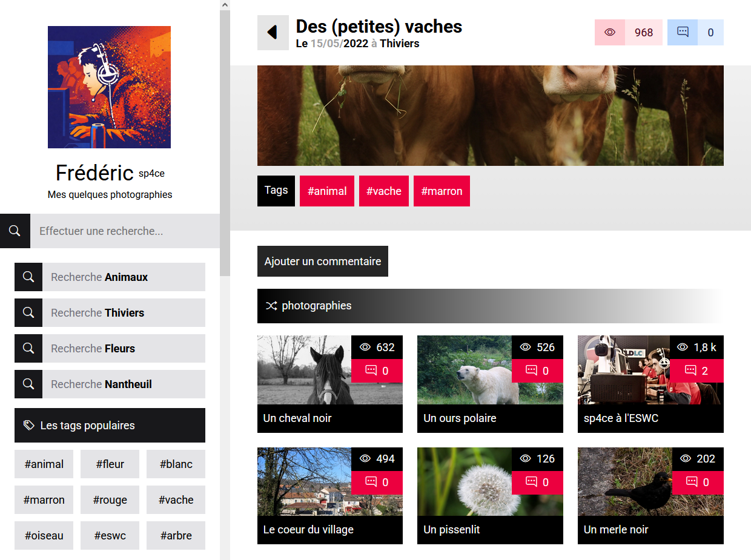Screen dimensions: 751x560
Task: Click the comments bubble icon in the header
Action: [683, 32]
